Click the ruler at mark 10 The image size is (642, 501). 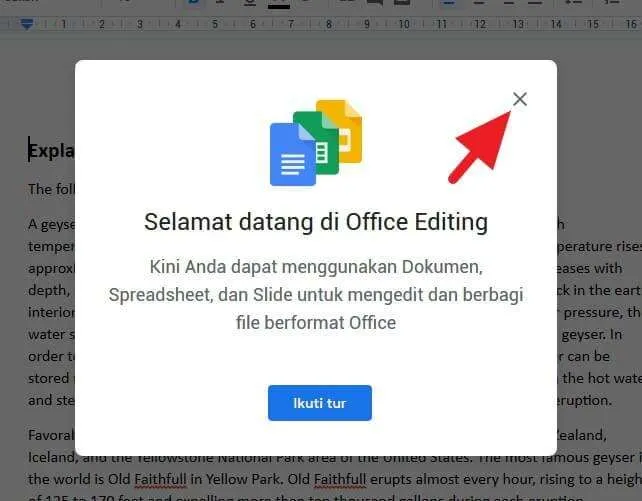404,24
